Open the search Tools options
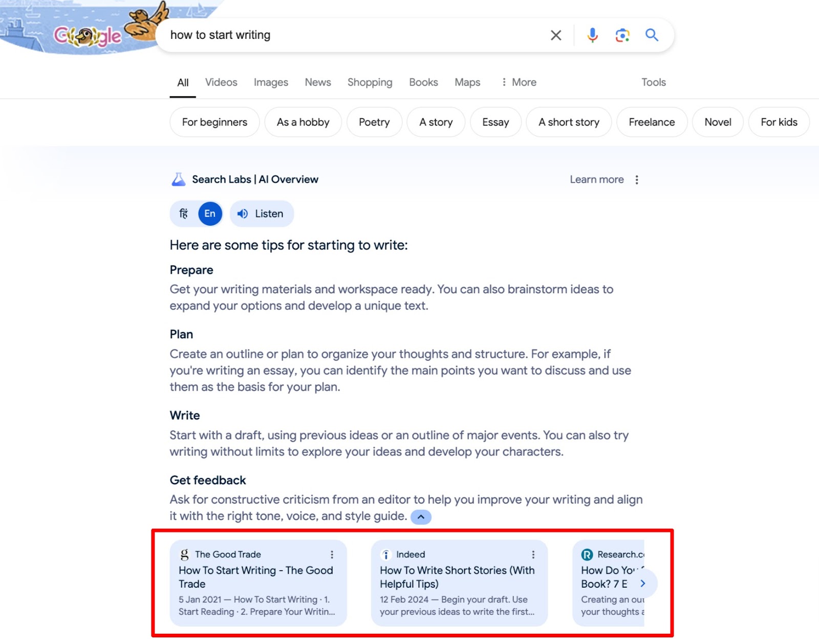The width and height of the screenshot is (819, 644). coord(654,82)
